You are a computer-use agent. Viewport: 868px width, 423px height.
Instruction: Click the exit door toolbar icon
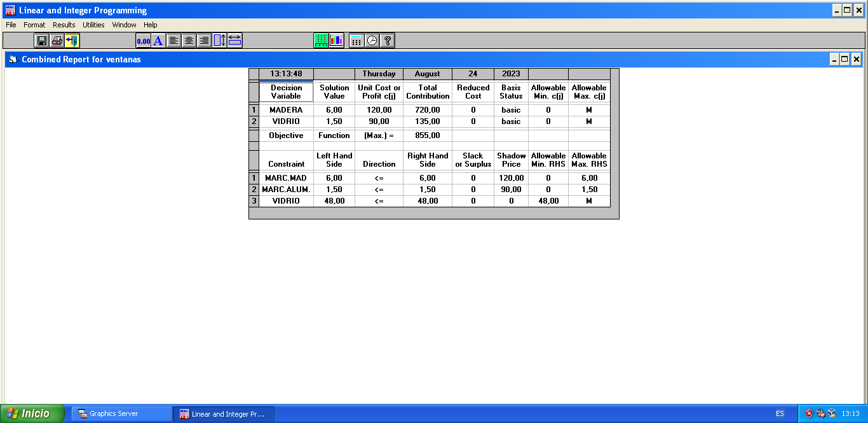click(x=72, y=41)
